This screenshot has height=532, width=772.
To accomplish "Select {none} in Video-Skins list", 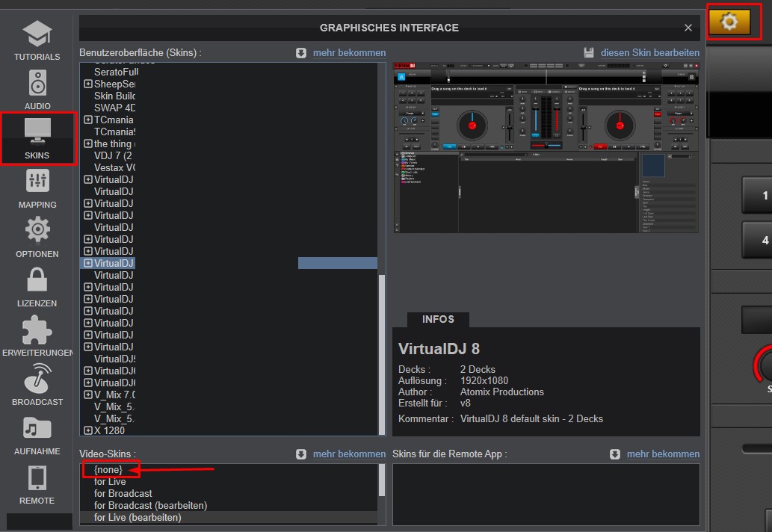I will point(108,469).
